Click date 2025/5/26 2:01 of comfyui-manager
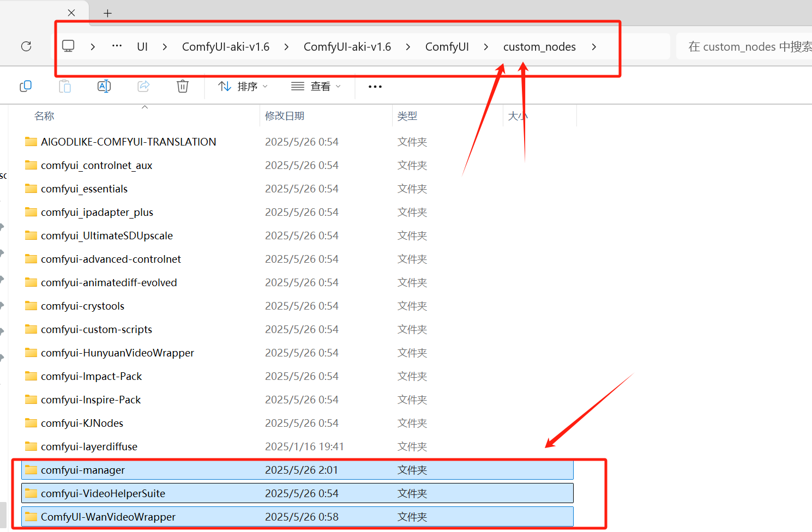 pyautogui.click(x=302, y=470)
